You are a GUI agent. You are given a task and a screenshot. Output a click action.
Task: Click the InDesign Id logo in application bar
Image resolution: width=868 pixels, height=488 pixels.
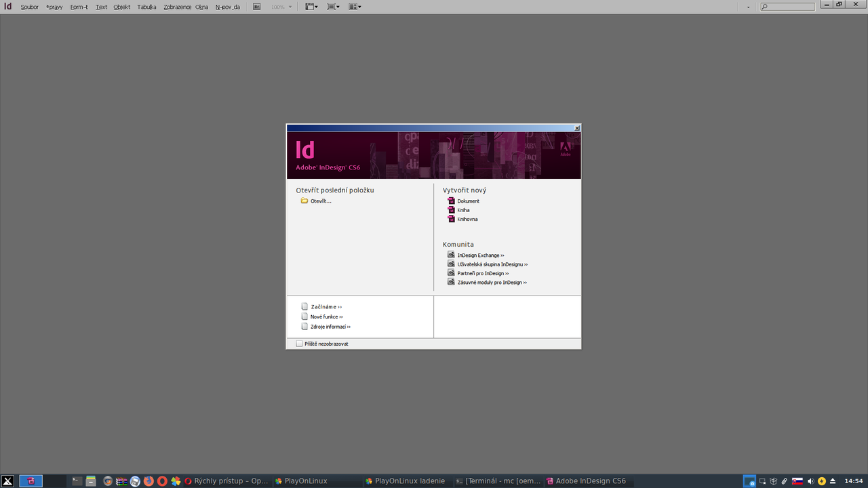click(8, 7)
